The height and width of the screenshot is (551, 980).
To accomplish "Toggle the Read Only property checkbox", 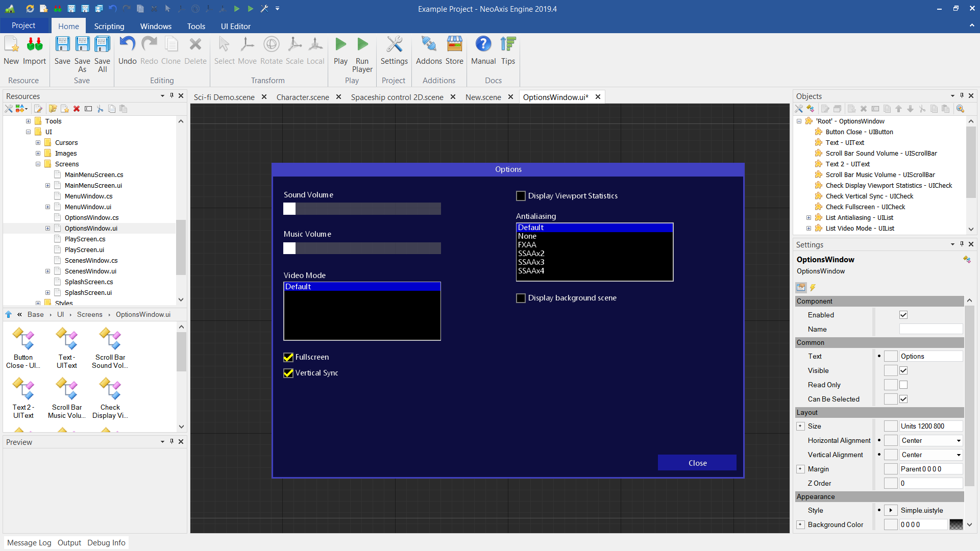I will [903, 385].
